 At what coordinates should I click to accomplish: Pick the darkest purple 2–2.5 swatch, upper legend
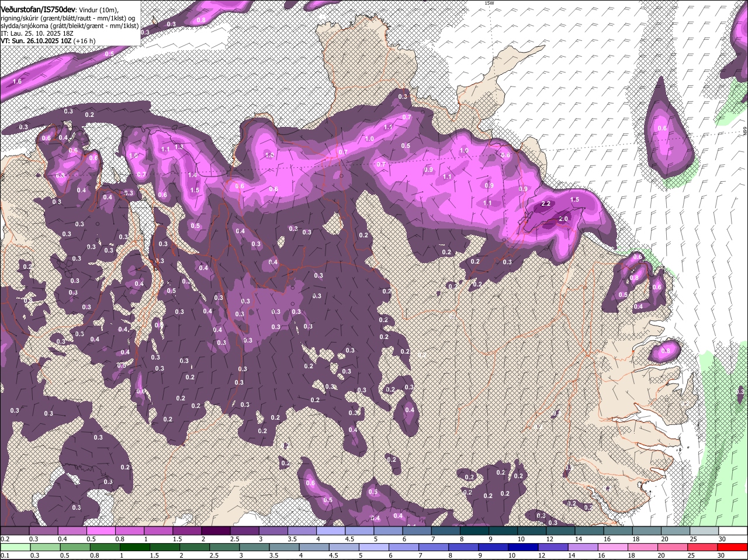[216, 531]
